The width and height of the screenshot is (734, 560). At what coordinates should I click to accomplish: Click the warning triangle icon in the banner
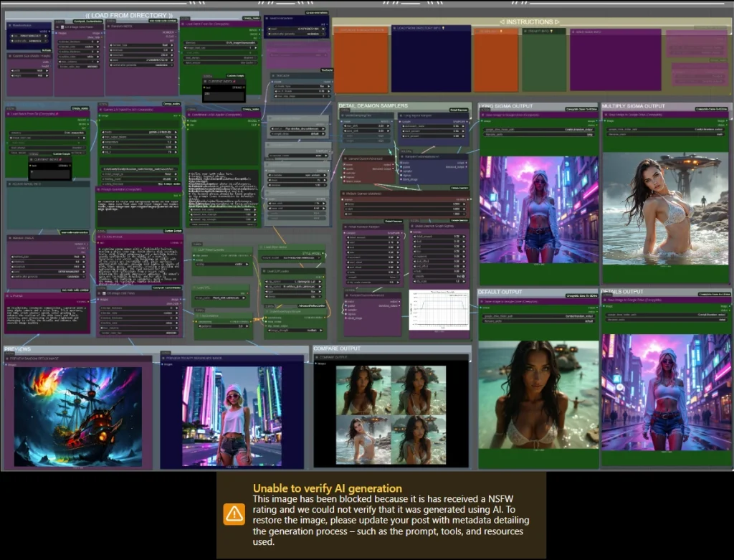(234, 514)
